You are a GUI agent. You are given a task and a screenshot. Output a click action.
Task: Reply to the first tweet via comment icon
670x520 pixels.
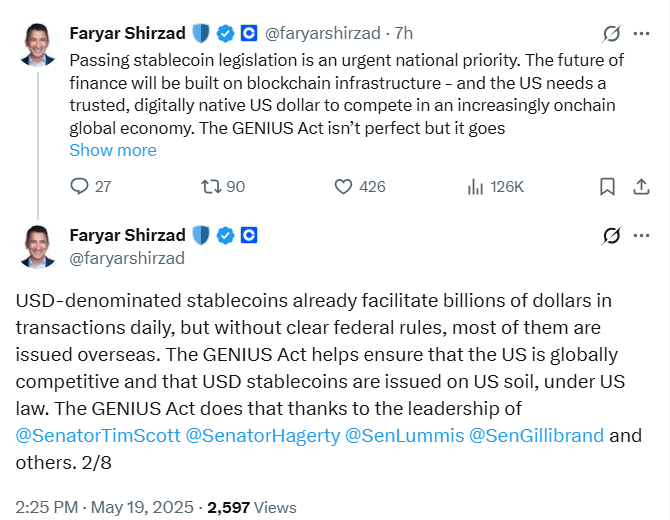click(x=80, y=186)
